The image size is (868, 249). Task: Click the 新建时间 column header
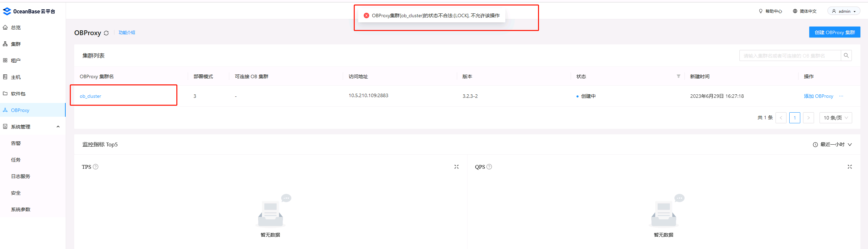[x=700, y=76]
